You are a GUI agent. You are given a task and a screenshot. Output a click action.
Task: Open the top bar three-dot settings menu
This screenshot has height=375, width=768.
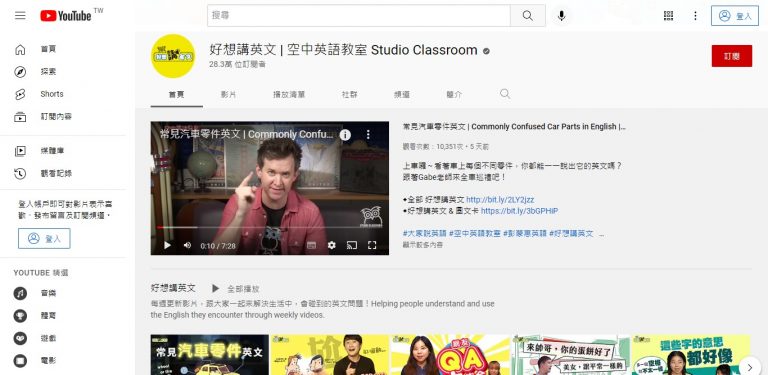(x=695, y=16)
